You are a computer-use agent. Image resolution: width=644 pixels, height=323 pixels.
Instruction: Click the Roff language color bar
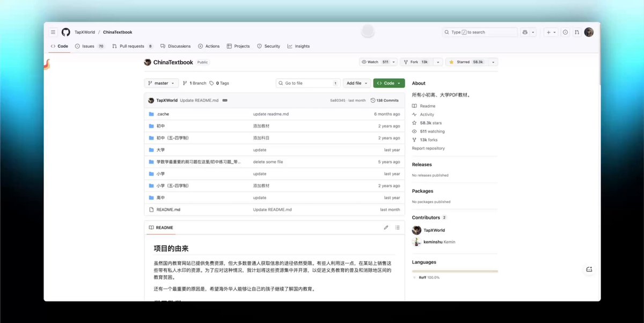tap(455, 271)
